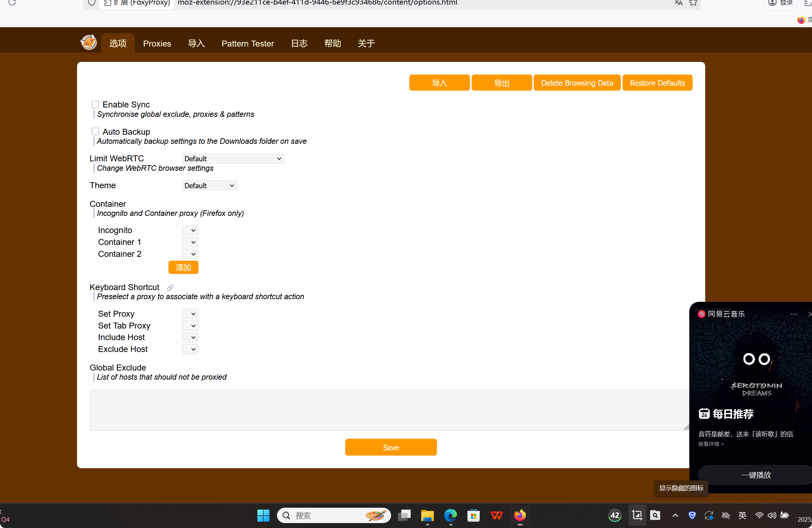
Task: Open the Limit WebRTC dropdown
Action: click(x=233, y=159)
